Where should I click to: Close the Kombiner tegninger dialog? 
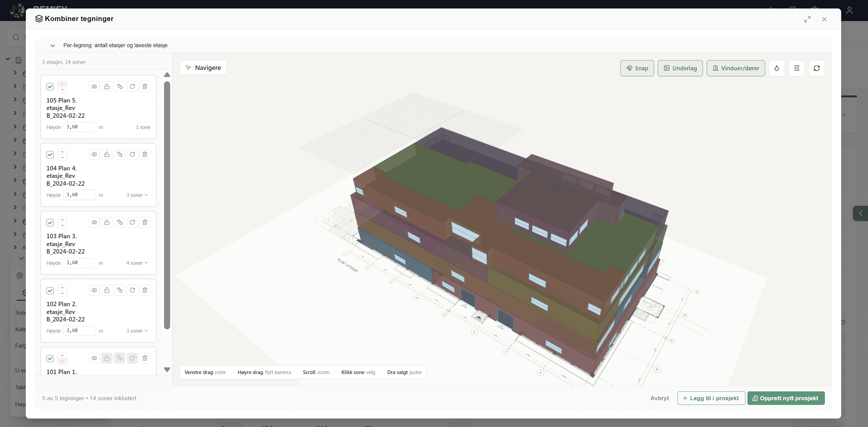825,19
